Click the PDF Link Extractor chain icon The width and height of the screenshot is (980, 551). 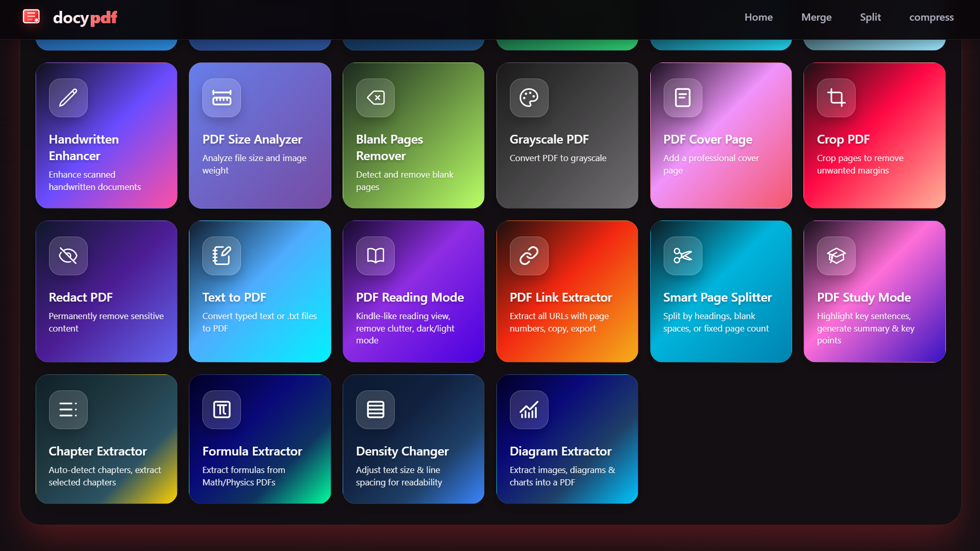click(528, 256)
